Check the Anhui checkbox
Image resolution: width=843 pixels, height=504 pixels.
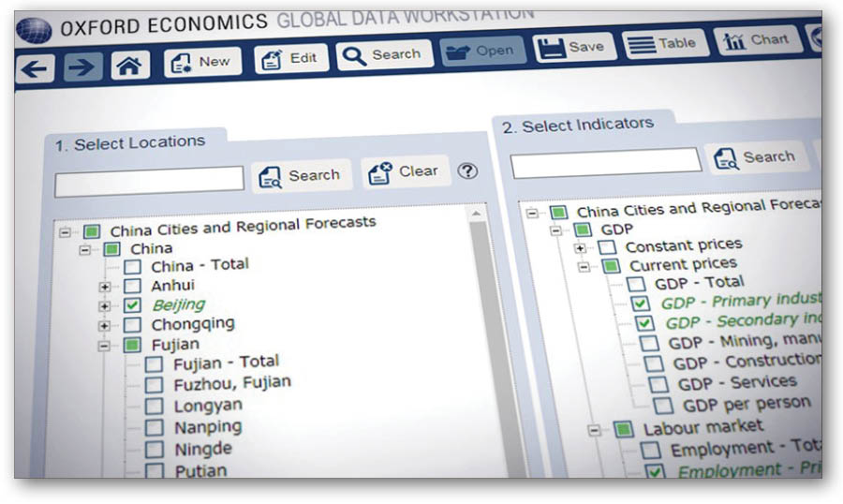tap(133, 286)
